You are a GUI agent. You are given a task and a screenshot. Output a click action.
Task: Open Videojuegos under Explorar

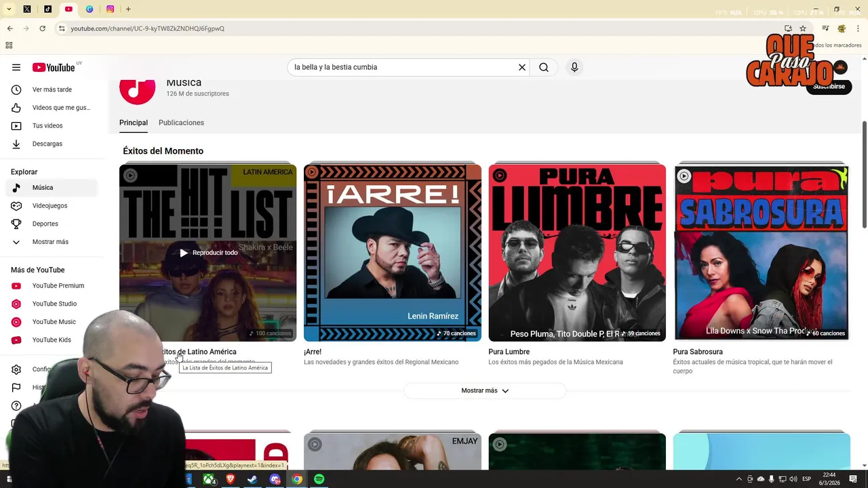click(52, 205)
